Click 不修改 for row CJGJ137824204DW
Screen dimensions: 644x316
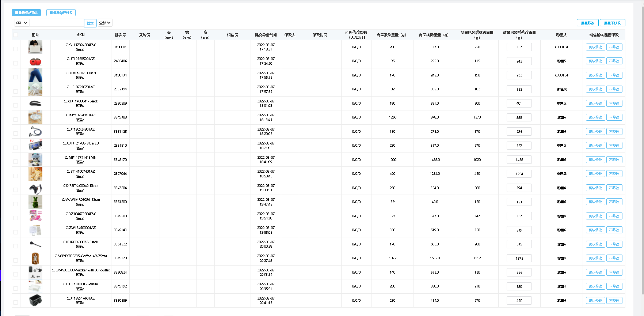click(x=614, y=47)
